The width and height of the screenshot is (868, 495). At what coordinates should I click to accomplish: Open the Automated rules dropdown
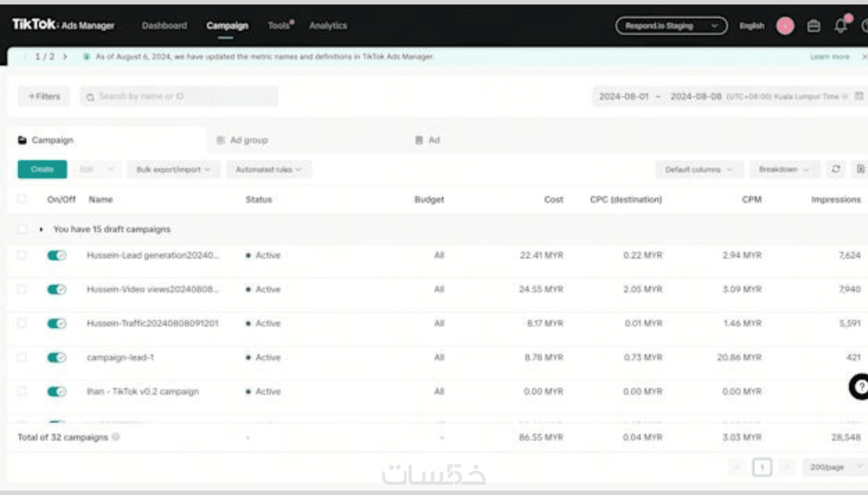pos(269,169)
